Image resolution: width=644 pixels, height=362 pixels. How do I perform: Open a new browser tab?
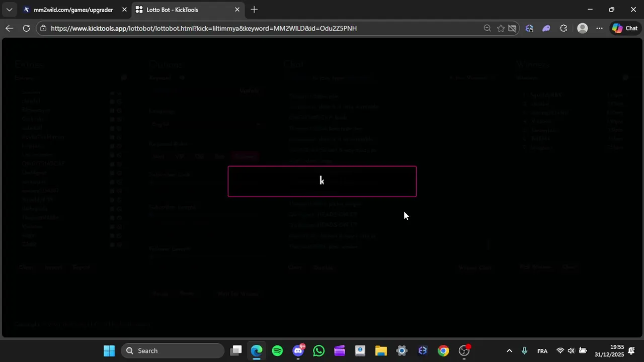[x=254, y=10]
